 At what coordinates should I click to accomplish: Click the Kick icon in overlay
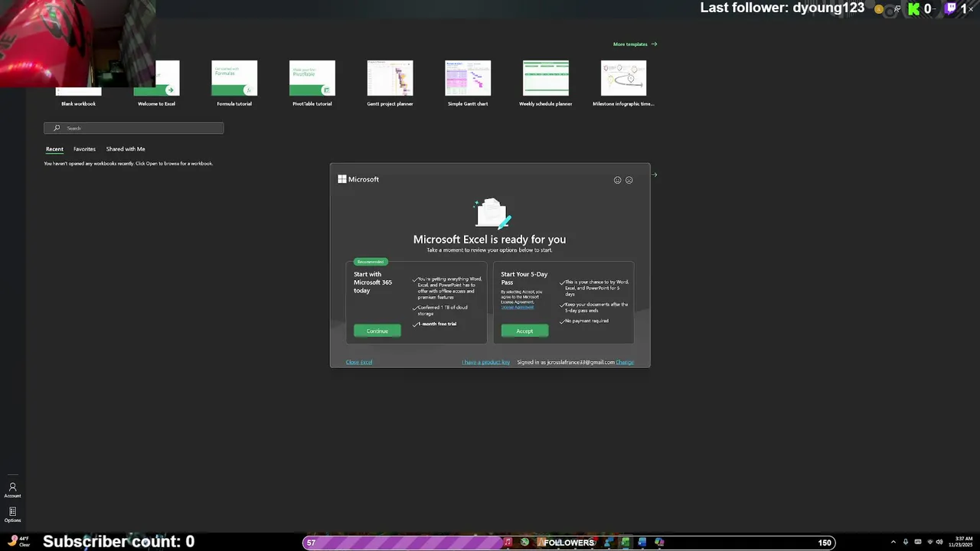pos(913,9)
